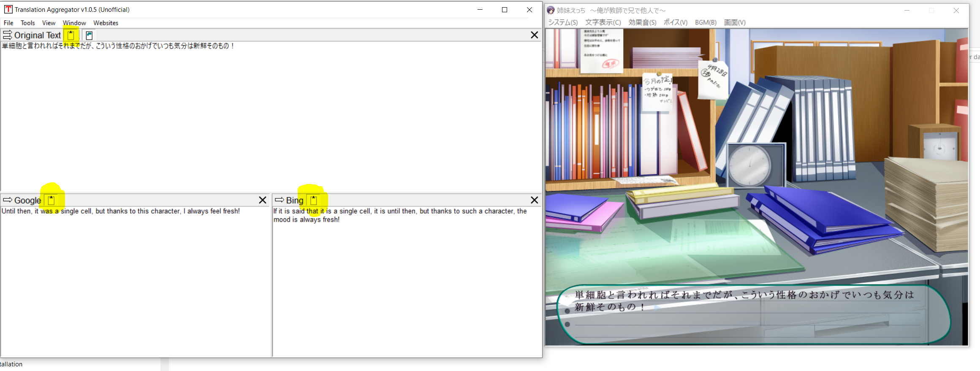Click the arrow icon beside Google

coord(7,200)
